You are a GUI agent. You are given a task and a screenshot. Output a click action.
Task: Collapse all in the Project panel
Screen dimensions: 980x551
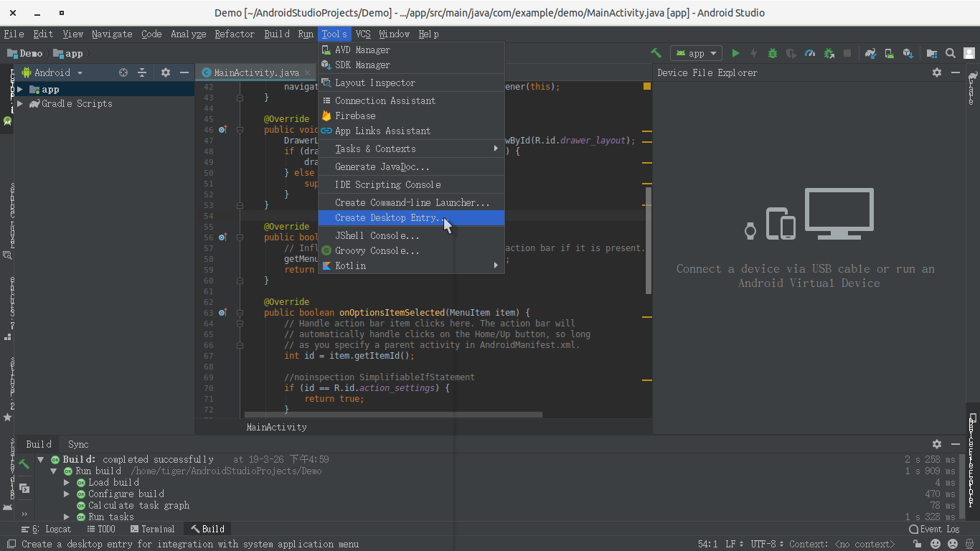[x=142, y=72]
